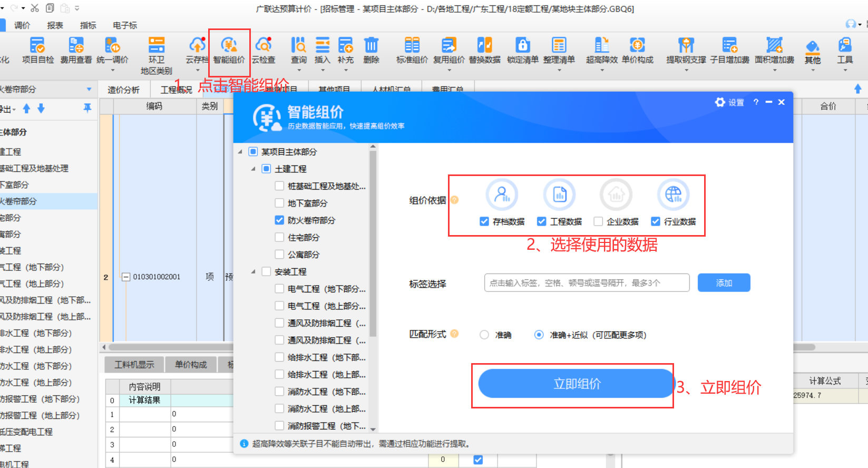Image resolution: width=868 pixels, height=468 pixels.
Task: Click the dialog tree scroll-down arrow
Action: [x=373, y=429]
